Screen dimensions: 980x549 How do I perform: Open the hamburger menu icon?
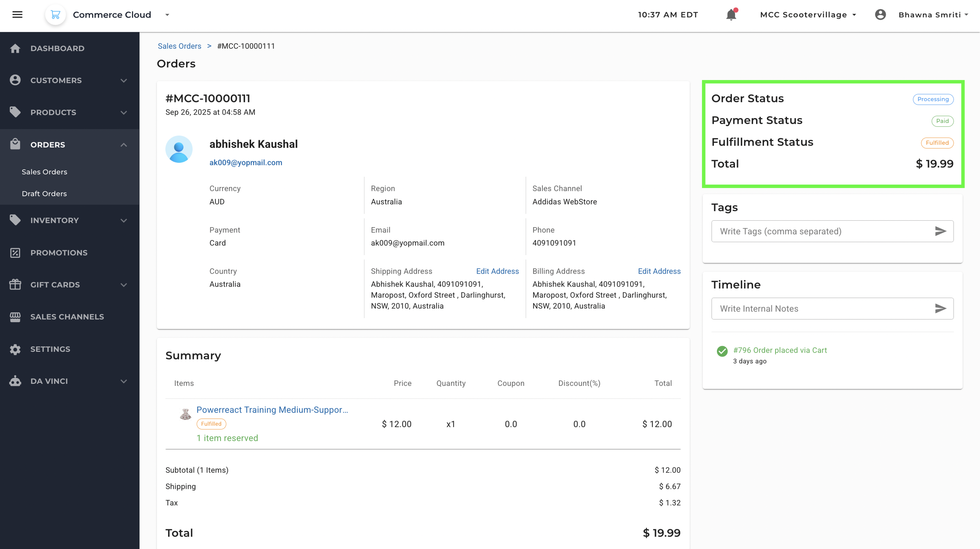[17, 15]
